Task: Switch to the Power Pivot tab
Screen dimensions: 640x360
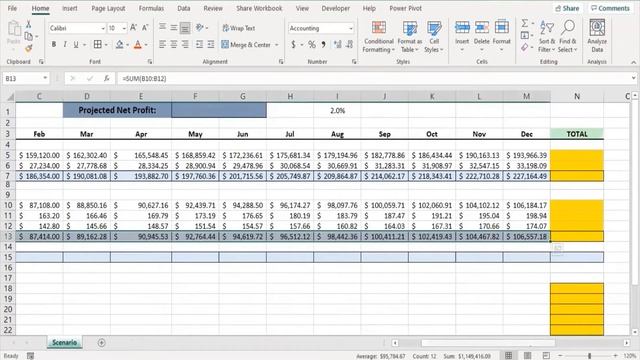Action: pos(406,8)
